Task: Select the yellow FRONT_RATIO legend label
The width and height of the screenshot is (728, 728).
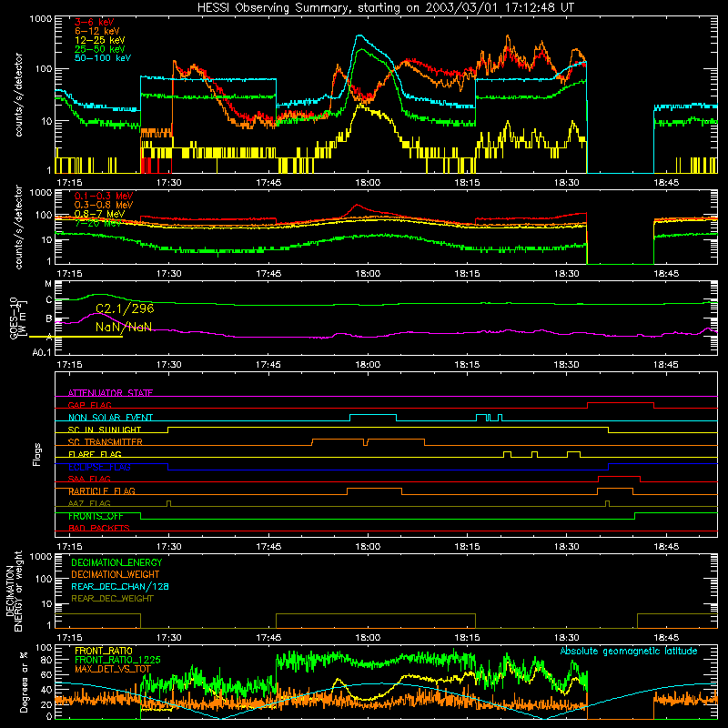Action: point(104,651)
